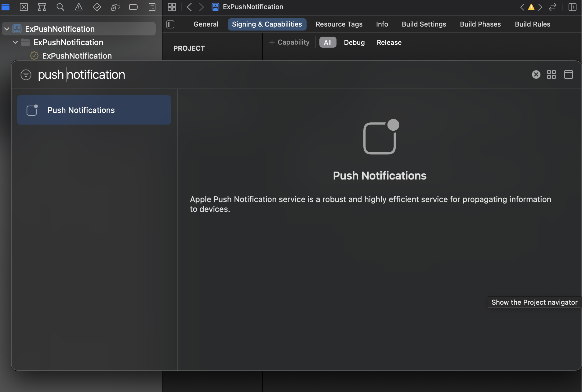Select the ExPushNotification entitlements file row
The width and height of the screenshot is (582, 392).
click(79, 56)
